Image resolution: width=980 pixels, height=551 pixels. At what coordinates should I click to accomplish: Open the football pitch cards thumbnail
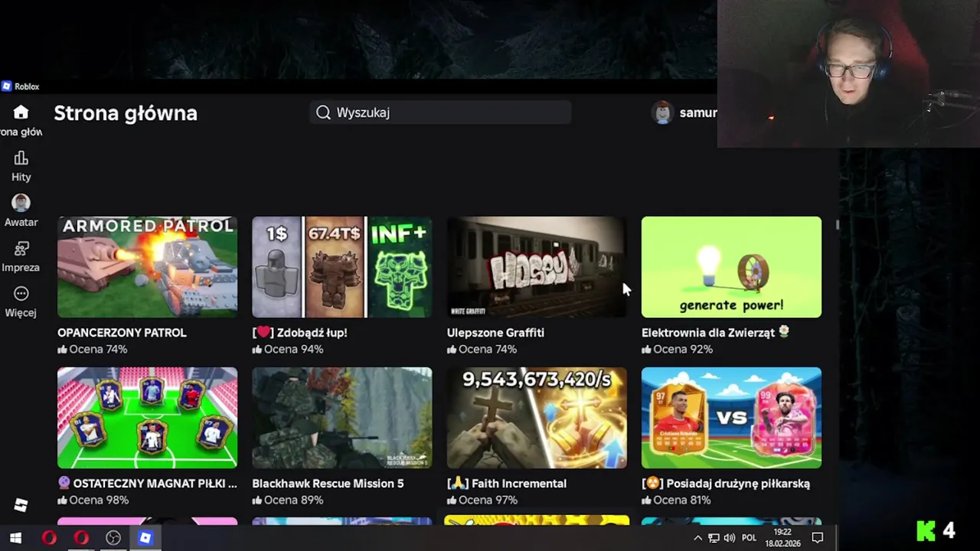click(x=147, y=418)
